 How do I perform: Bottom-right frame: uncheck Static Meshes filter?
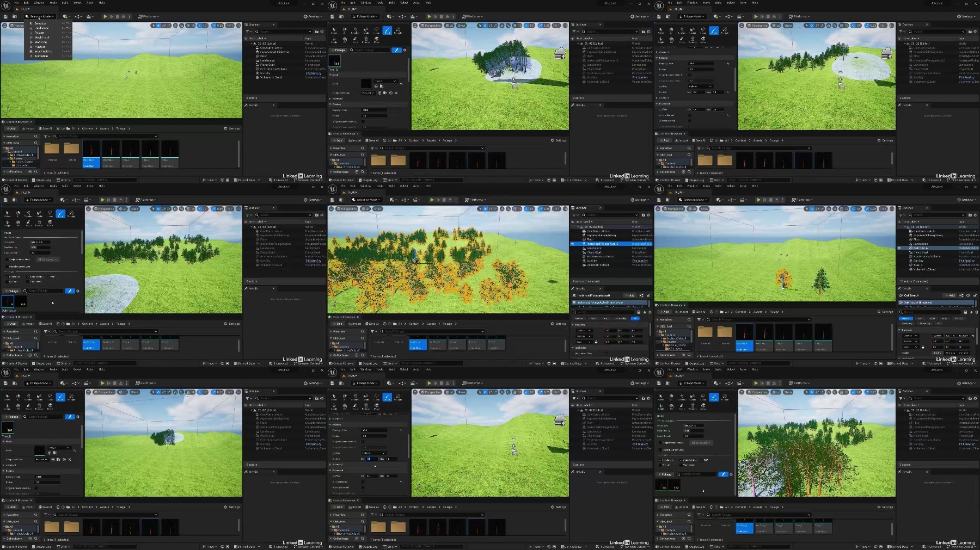point(681,460)
